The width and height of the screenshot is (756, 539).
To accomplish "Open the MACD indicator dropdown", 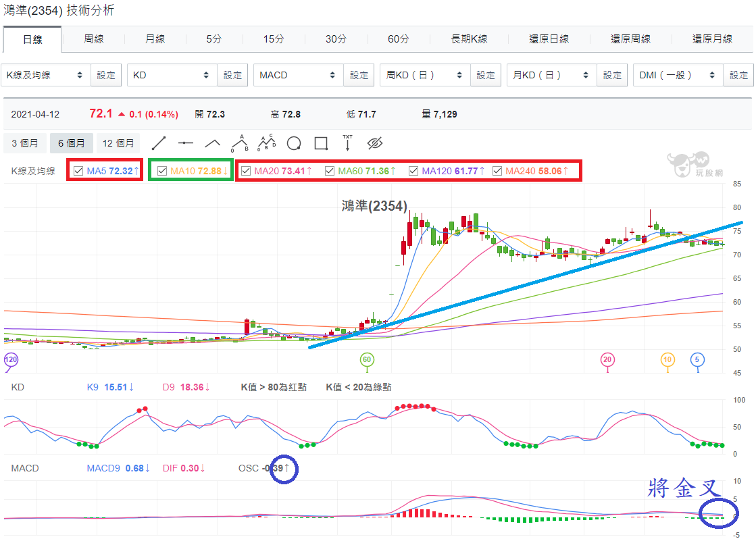I will click(x=299, y=75).
